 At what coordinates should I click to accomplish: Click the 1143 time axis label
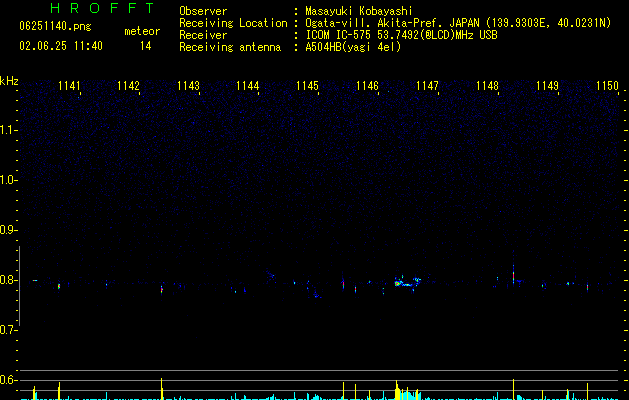click(x=188, y=86)
